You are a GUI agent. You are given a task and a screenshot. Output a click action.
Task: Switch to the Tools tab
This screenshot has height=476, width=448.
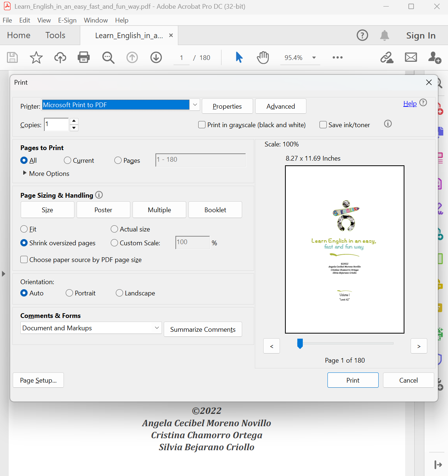pyautogui.click(x=55, y=35)
